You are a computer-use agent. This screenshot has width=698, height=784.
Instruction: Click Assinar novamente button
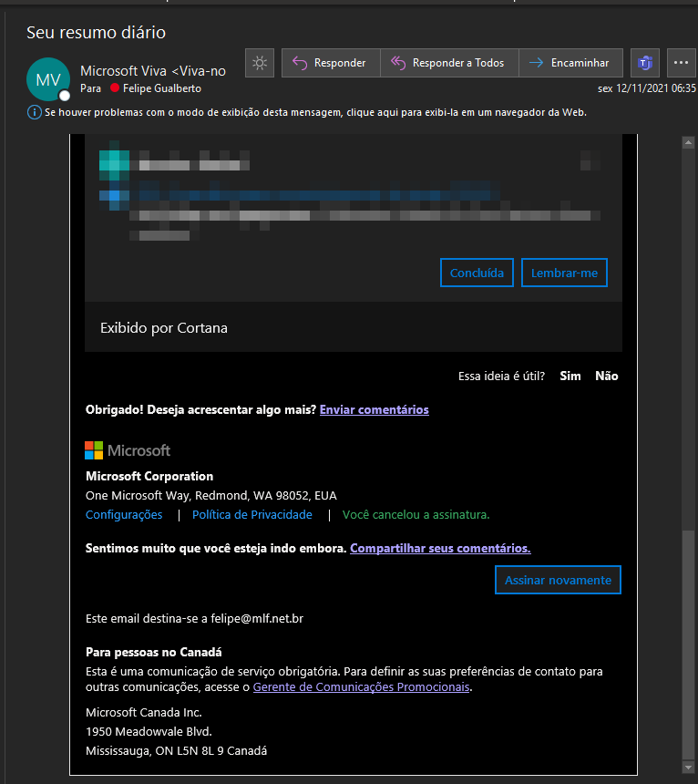click(558, 580)
